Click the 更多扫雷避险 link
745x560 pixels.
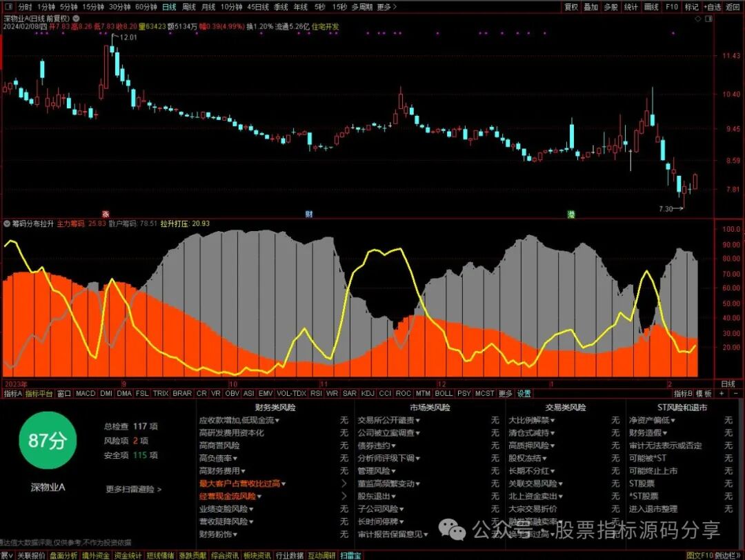134,489
